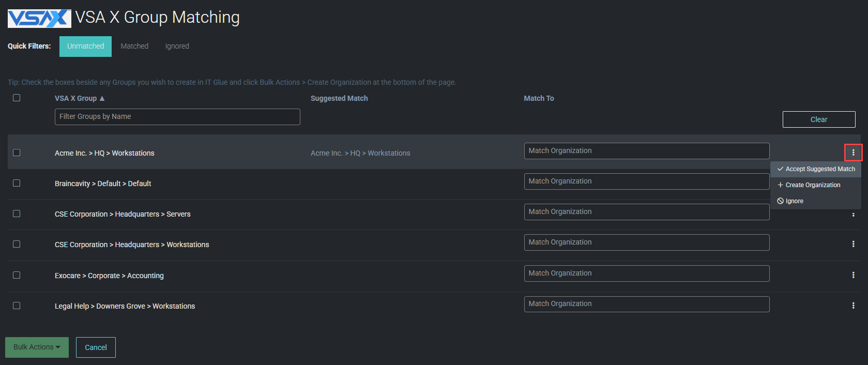The width and height of the screenshot is (868, 365).
Task: Choose Accept Suggested Match from the menu
Action: tap(816, 169)
